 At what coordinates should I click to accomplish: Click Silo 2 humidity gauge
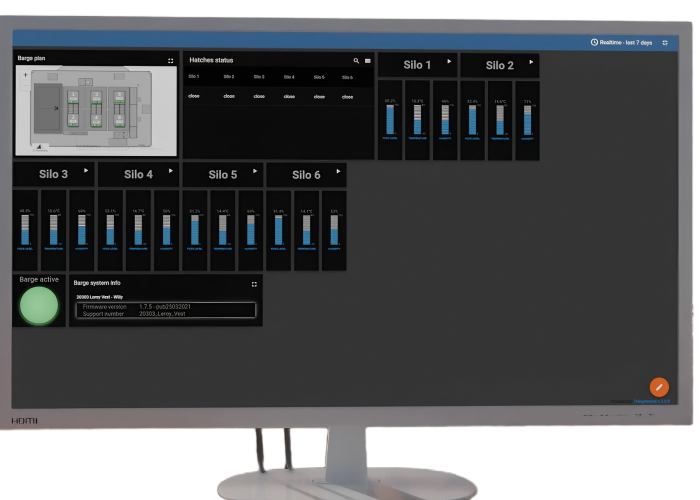527,121
